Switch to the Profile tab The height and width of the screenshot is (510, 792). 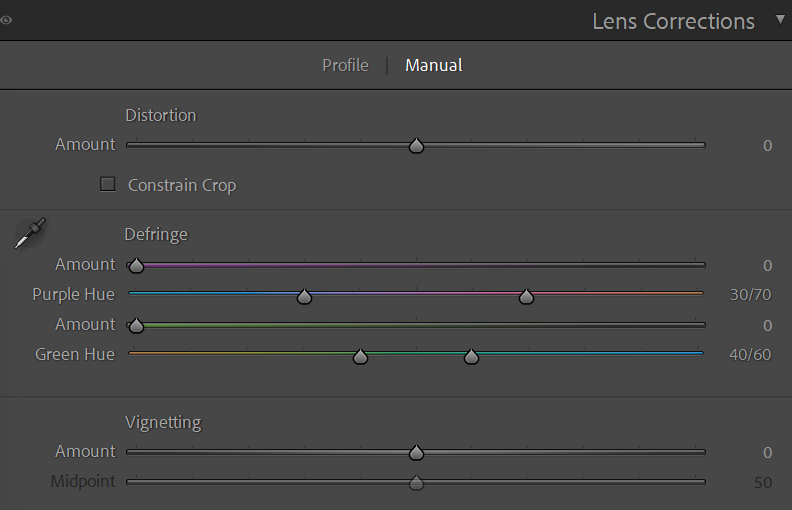pyautogui.click(x=345, y=65)
